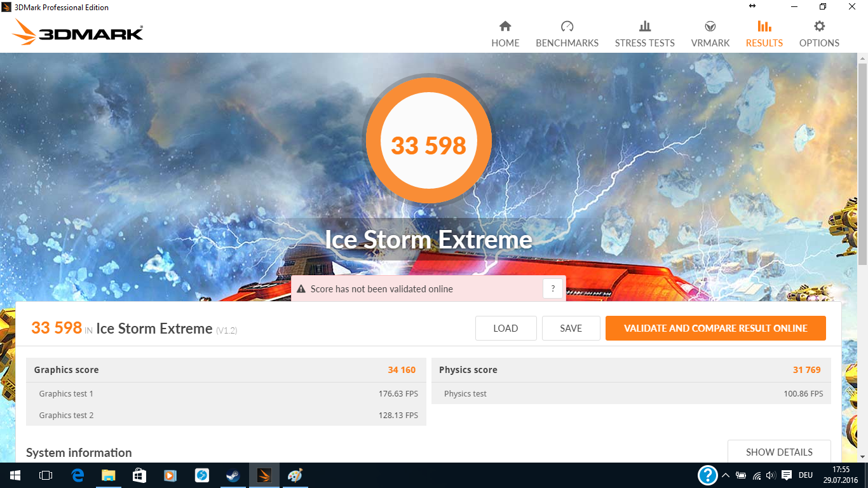Click the Graphics test 1 result 176.63 FPS
The image size is (868, 488).
point(398,394)
